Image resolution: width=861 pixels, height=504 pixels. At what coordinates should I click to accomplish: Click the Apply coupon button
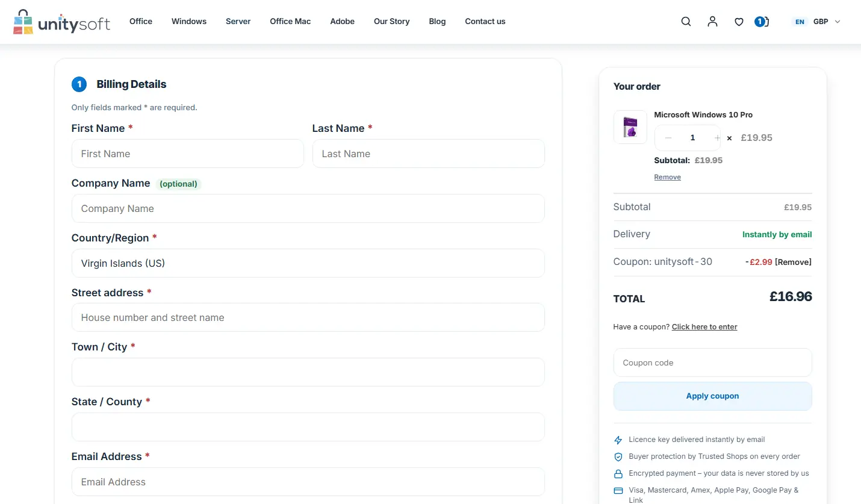712,396
